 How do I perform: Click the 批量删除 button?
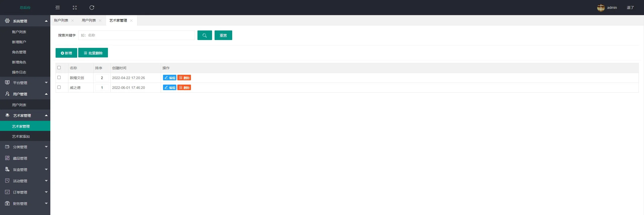pyautogui.click(x=93, y=53)
